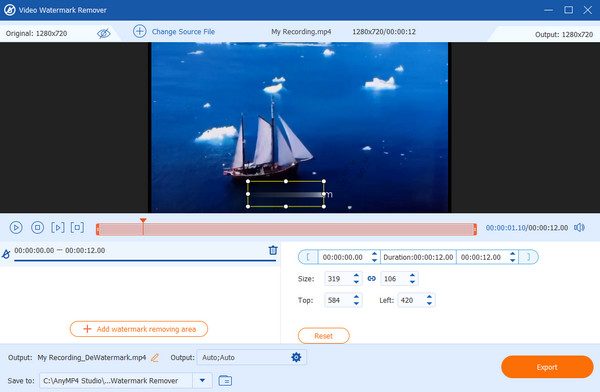Increase the Left position value

click(429, 297)
